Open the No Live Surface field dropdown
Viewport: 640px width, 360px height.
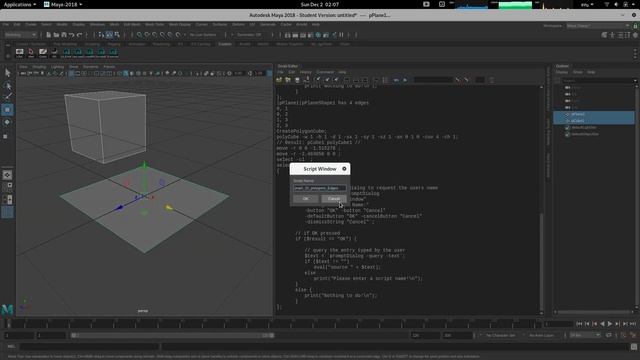click(203, 35)
